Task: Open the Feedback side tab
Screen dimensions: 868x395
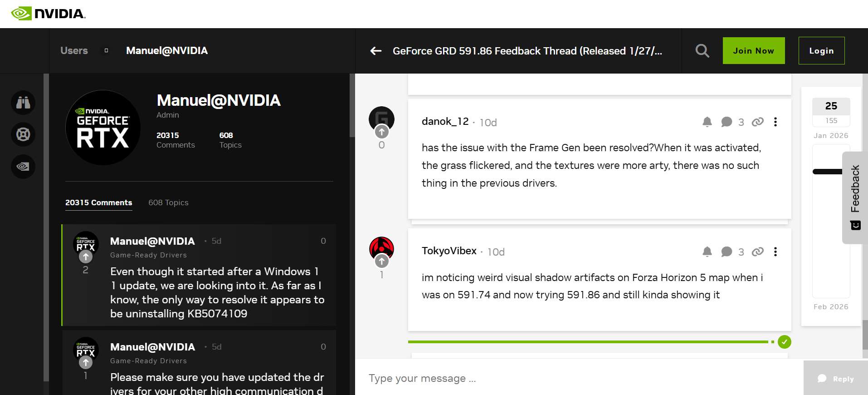Action: pos(855,197)
